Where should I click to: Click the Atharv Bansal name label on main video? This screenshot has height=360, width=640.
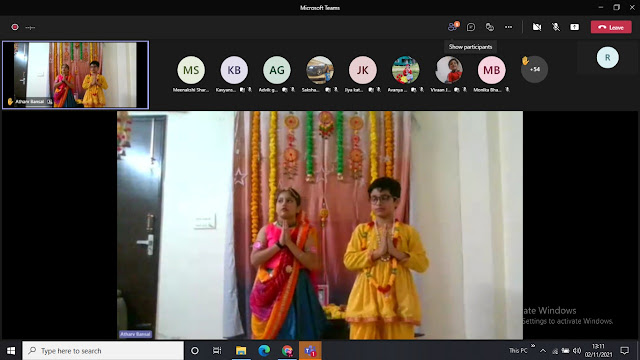[136, 334]
